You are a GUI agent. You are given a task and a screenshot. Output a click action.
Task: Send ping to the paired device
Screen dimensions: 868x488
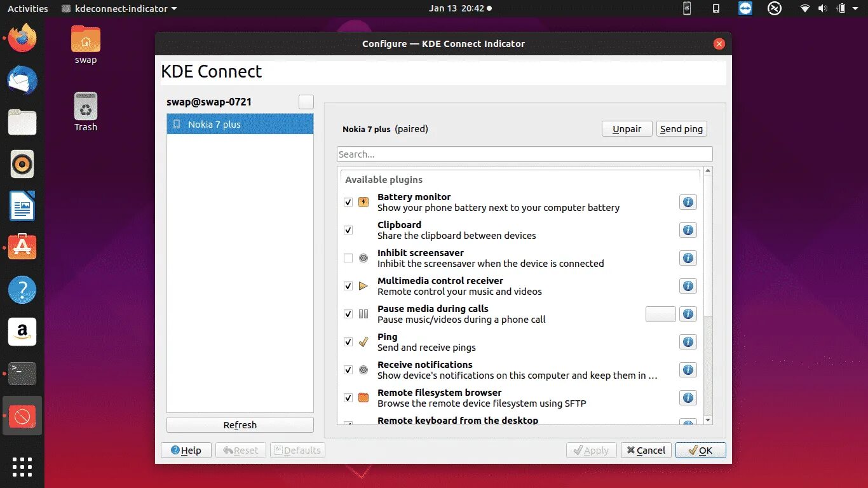coord(682,128)
